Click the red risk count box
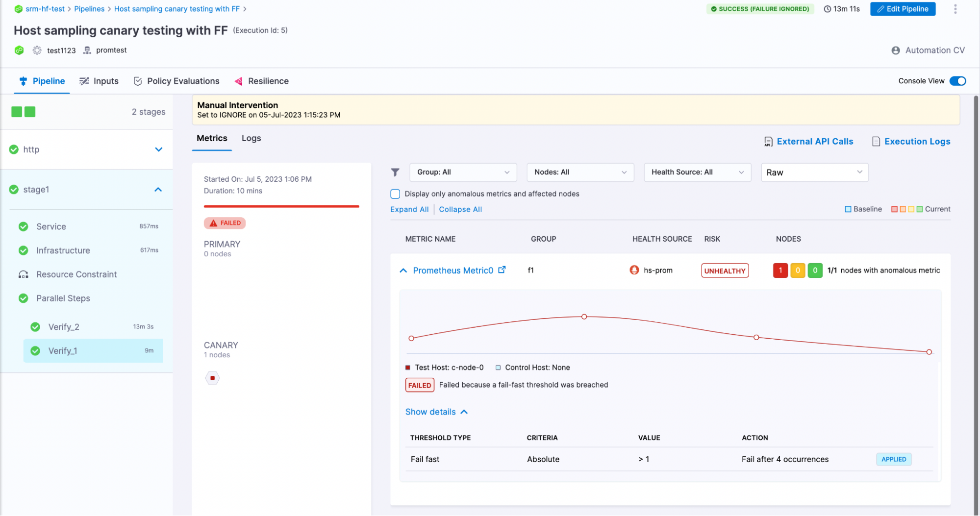Viewport: 980px width, 516px height. tap(780, 270)
